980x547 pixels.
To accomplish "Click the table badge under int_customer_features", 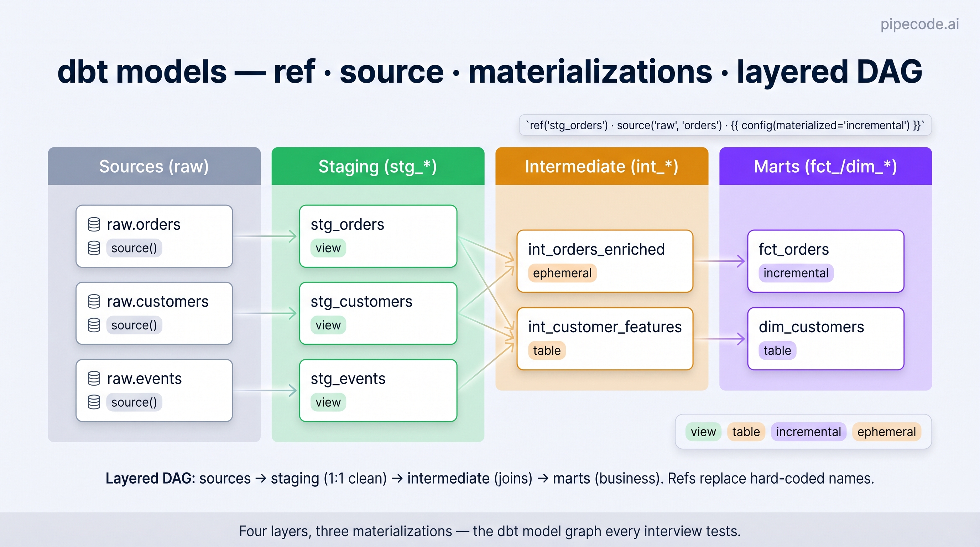I will pos(547,350).
